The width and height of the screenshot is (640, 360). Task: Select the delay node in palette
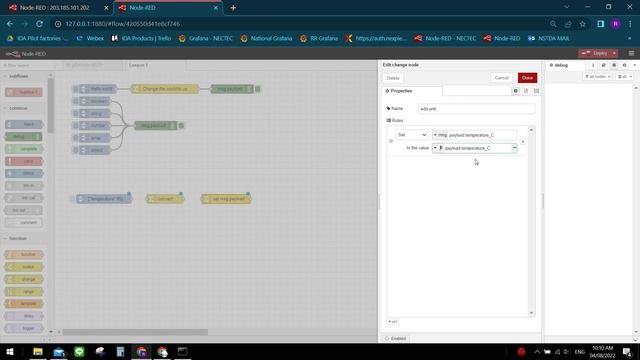click(24, 316)
